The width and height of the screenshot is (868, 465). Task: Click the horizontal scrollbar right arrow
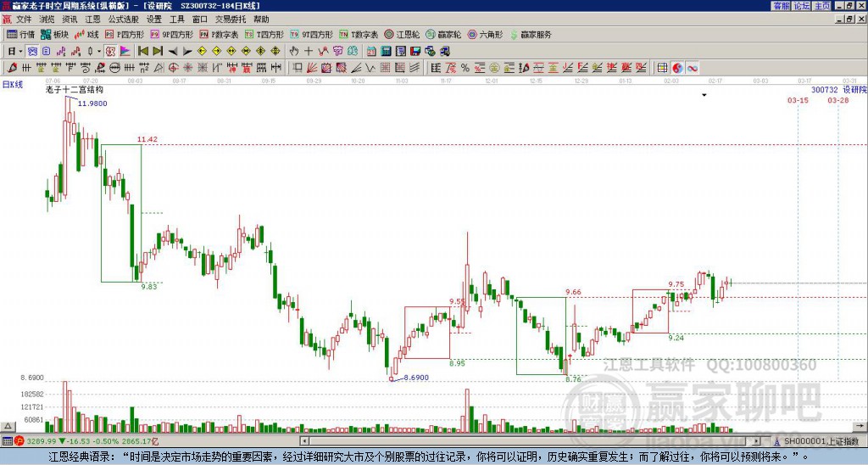757,441
